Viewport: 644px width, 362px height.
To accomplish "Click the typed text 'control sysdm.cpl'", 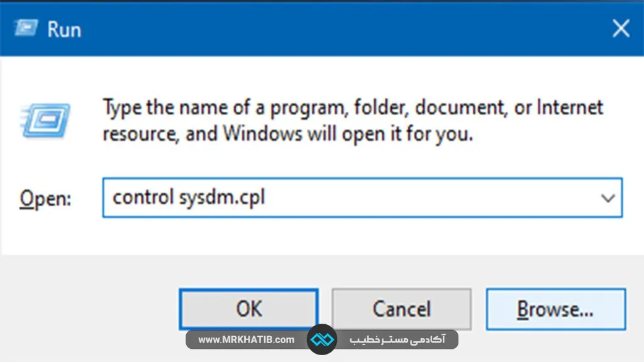I will 189,198.
